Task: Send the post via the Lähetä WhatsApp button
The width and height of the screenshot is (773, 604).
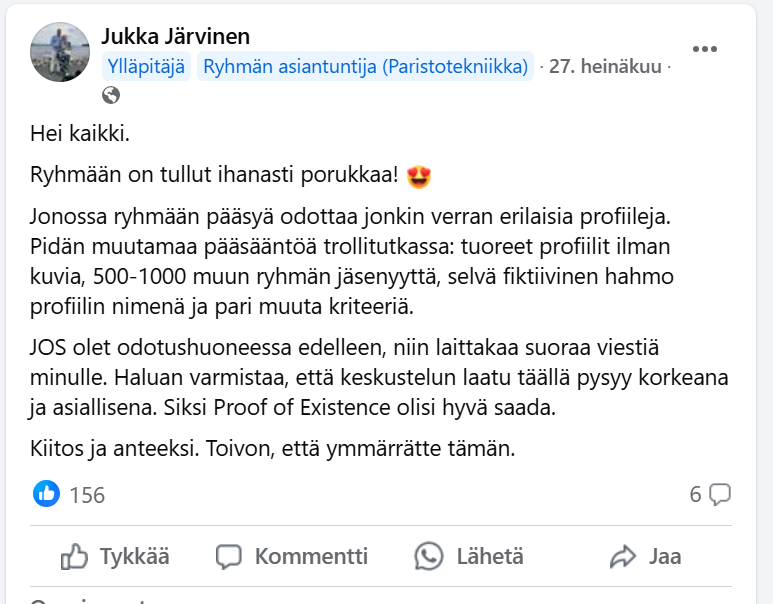Action: coord(469,556)
